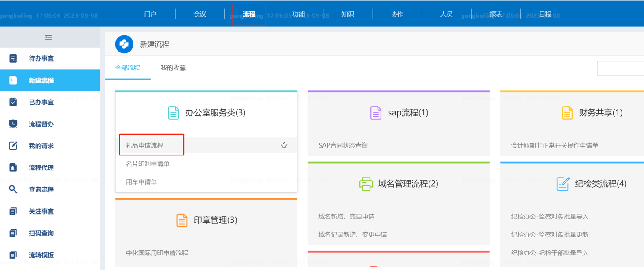Click the 办公室服务类 teal document icon

[x=174, y=113]
